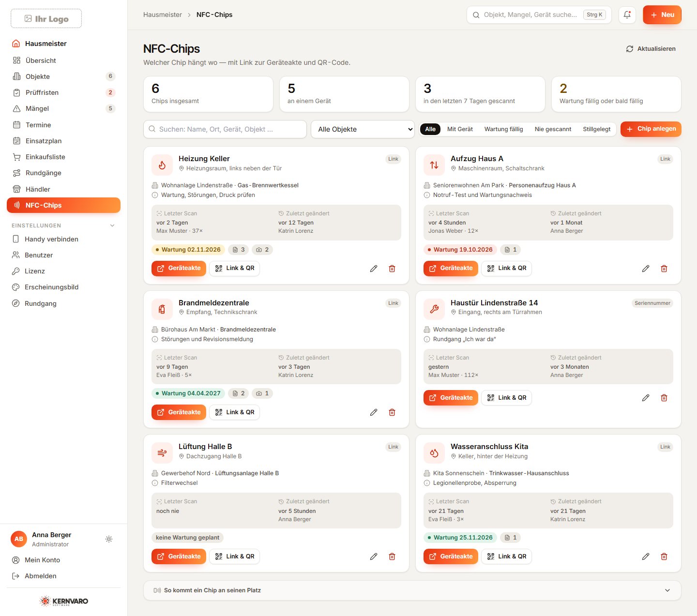The height and width of the screenshot is (616, 697).
Task: Click the wrench icon of Haustür Lindenstraße 14
Action: tap(434, 309)
